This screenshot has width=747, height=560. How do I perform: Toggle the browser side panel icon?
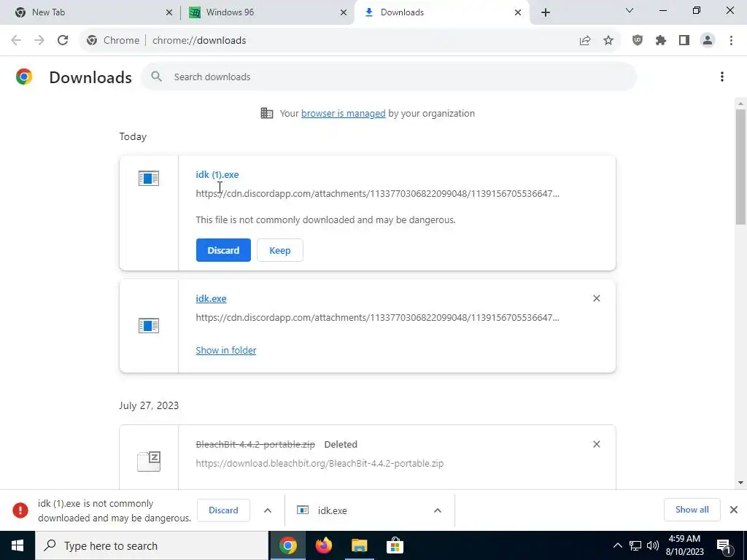click(x=684, y=41)
